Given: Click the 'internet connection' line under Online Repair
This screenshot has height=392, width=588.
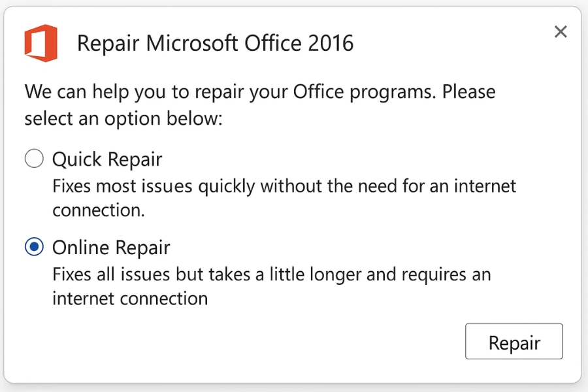Looking at the screenshot, I should [x=130, y=299].
